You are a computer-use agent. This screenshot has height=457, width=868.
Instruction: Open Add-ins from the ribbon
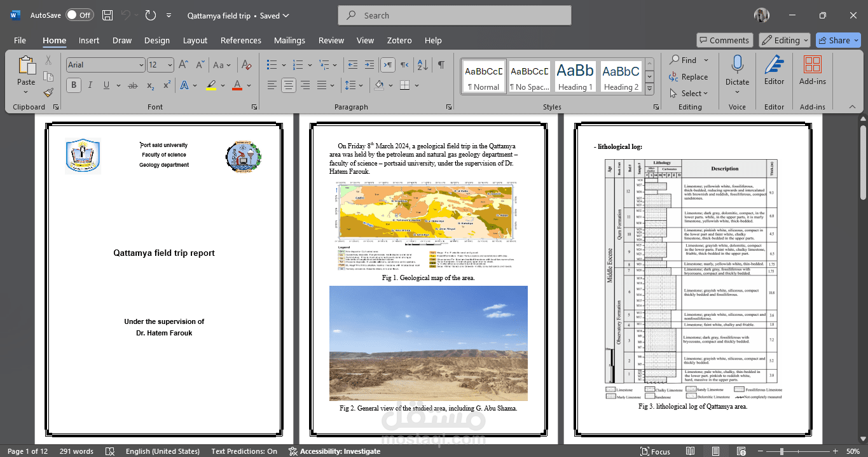(x=812, y=70)
